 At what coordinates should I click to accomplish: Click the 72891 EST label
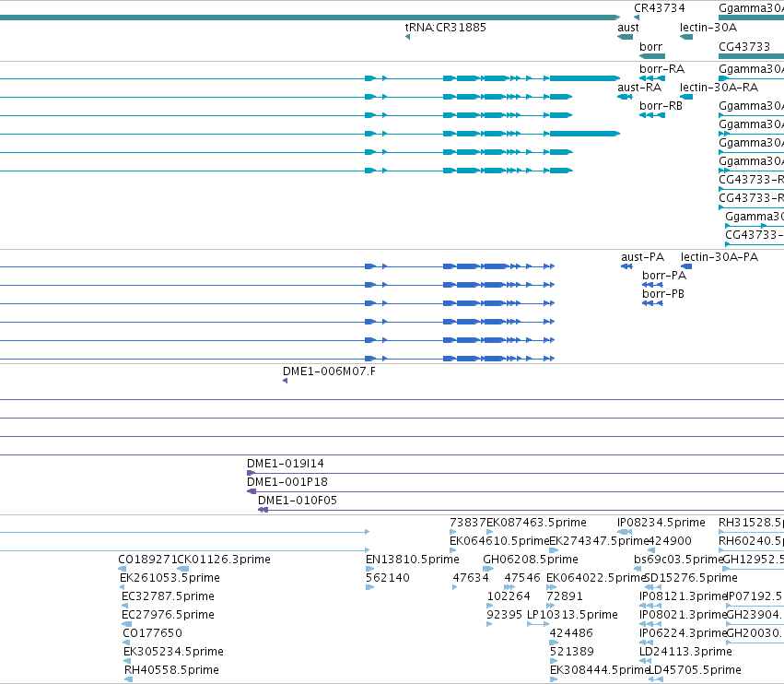pos(565,596)
